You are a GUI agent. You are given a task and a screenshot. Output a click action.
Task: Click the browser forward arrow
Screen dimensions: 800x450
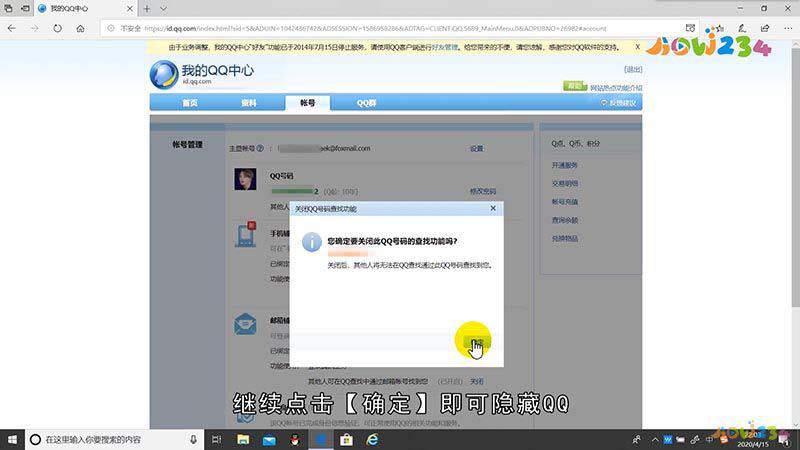pyautogui.click(x=34, y=29)
